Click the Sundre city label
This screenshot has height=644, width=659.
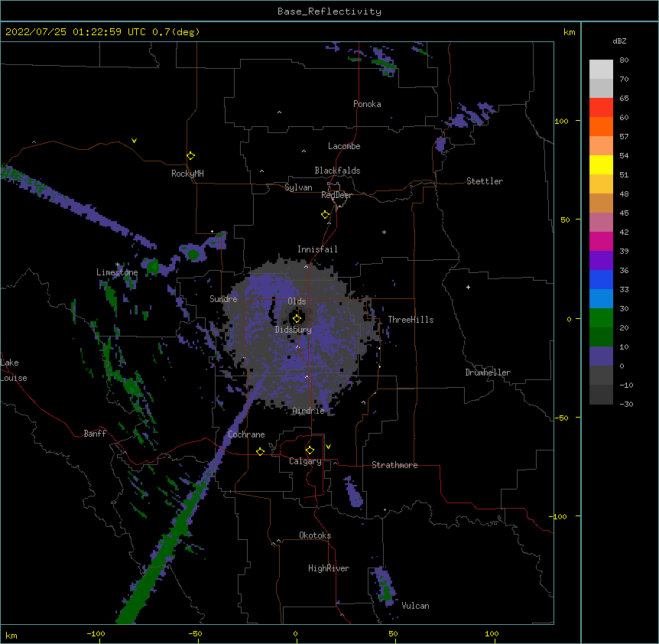pyautogui.click(x=223, y=299)
